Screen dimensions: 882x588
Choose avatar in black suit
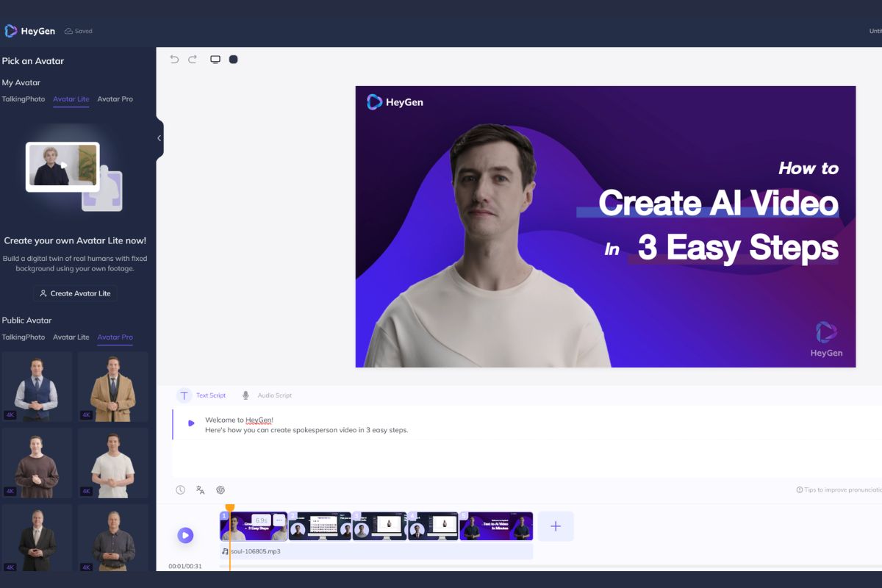(37, 538)
